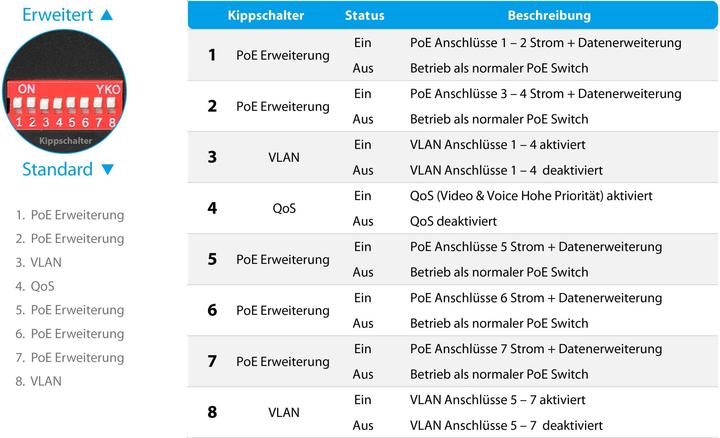Viewport: 720px width, 438px height.
Task: Open list item 8. VLAN
Action: [39, 381]
